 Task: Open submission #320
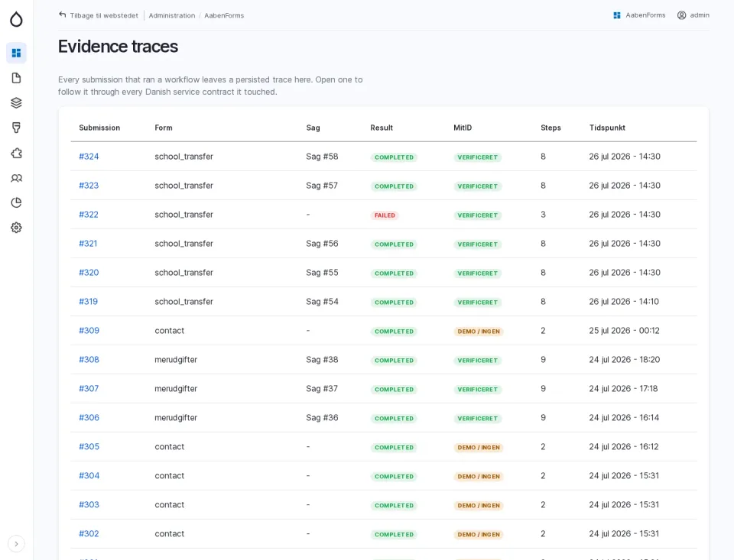(89, 272)
